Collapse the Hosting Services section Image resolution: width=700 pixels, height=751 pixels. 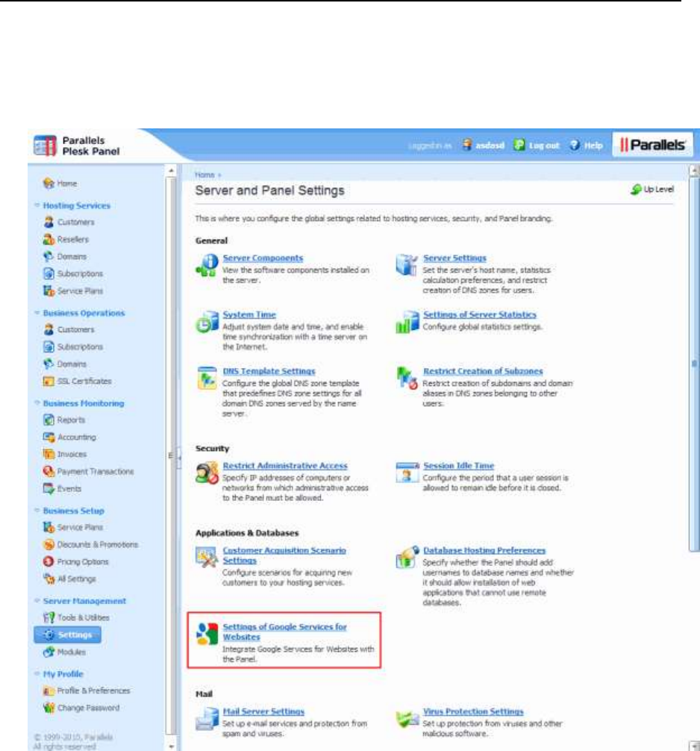coord(37,205)
